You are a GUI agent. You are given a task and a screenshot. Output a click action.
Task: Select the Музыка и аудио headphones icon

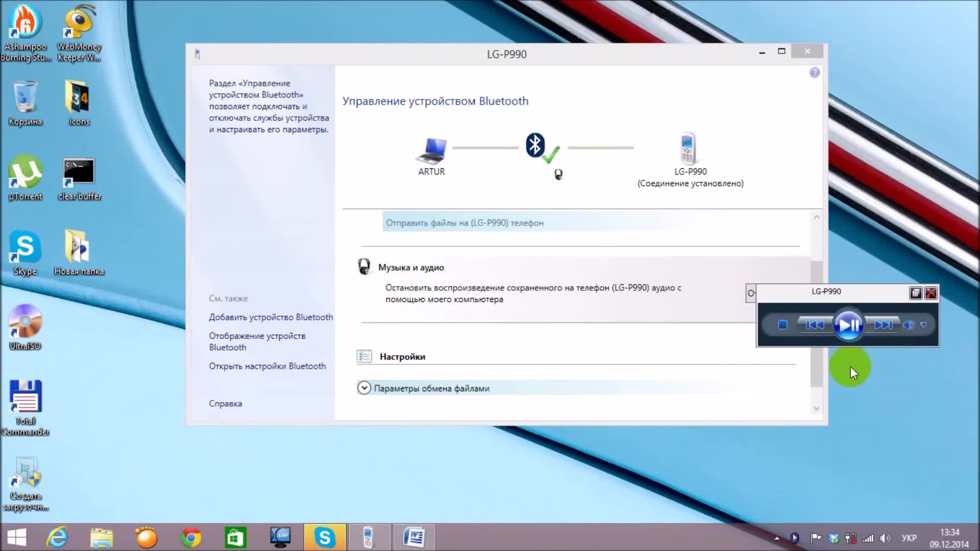pyautogui.click(x=364, y=266)
